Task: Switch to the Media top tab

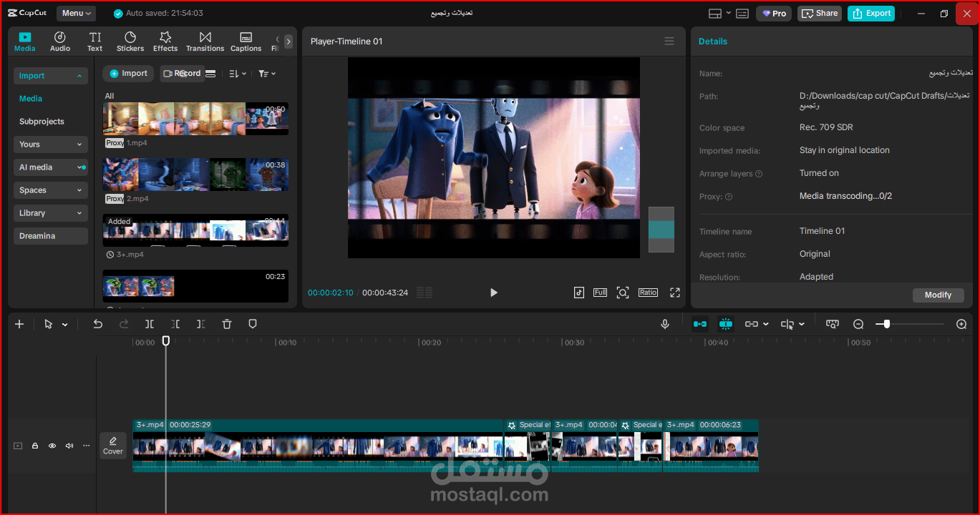Action: 25,41
